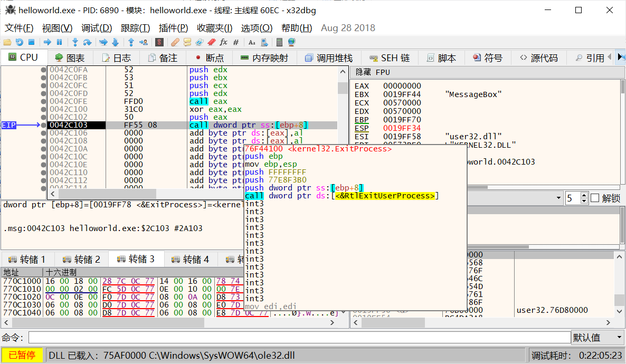Step into with the down-arrow icon
Image resolution: width=626 pixels, height=364 pixels.
75,42
